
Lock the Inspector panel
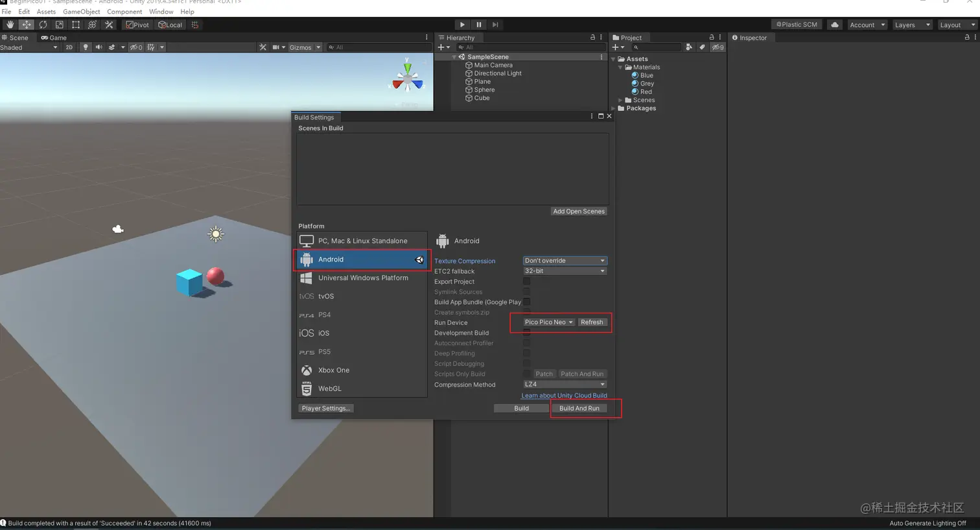[x=967, y=38]
